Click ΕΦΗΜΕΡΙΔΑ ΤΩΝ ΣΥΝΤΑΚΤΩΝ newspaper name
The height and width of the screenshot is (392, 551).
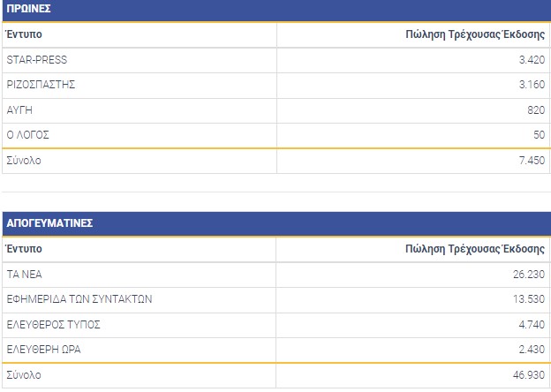point(79,298)
